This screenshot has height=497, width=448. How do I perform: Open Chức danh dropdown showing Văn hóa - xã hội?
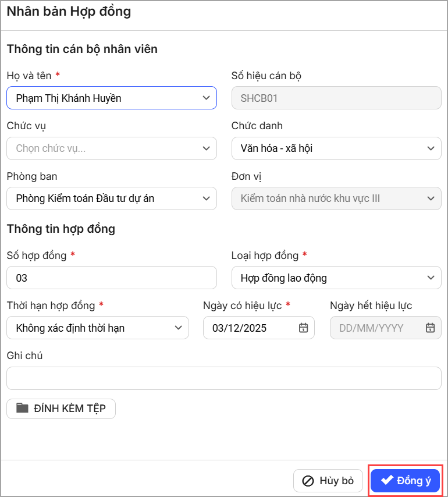[336, 148]
